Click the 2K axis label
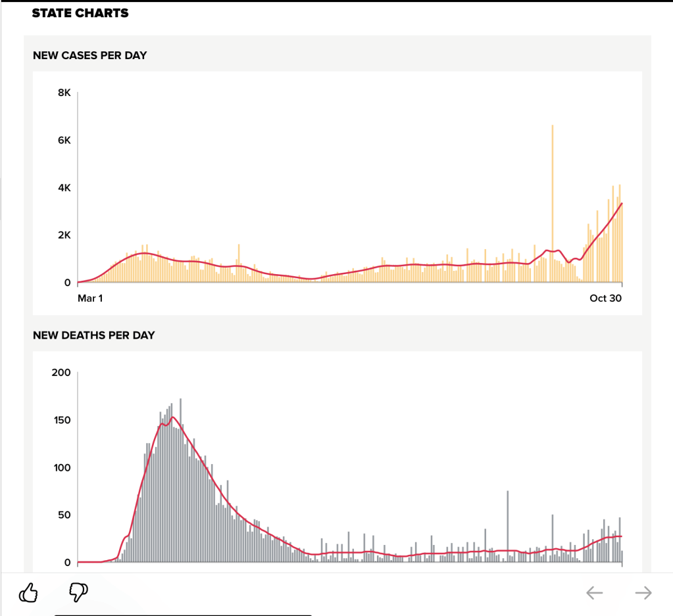The image size is (673, 616). (x=64, y=235)
